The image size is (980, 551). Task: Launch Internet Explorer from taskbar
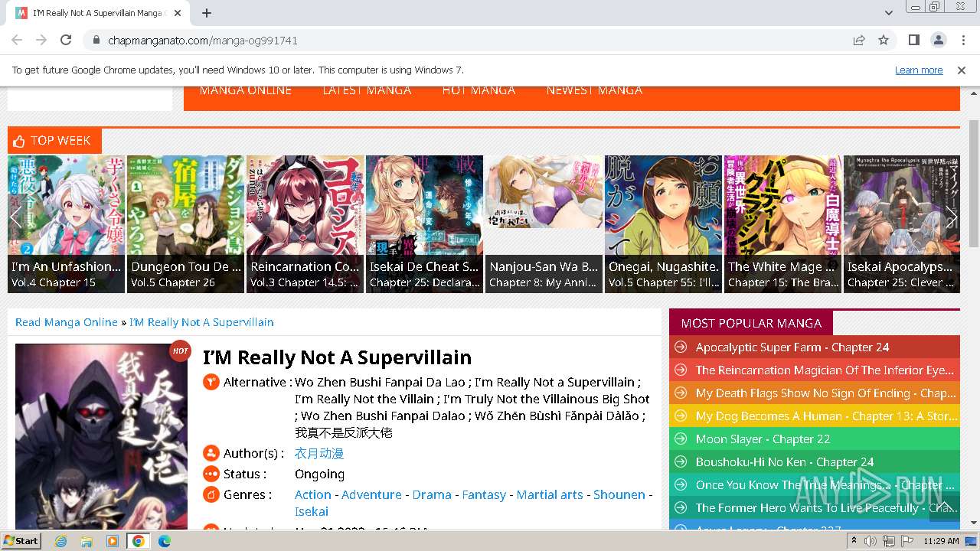(60, 541)
